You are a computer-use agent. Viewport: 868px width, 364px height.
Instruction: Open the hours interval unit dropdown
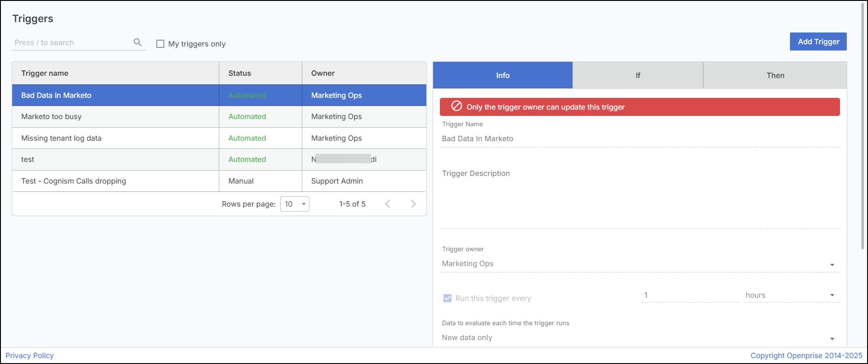point(791,295)
